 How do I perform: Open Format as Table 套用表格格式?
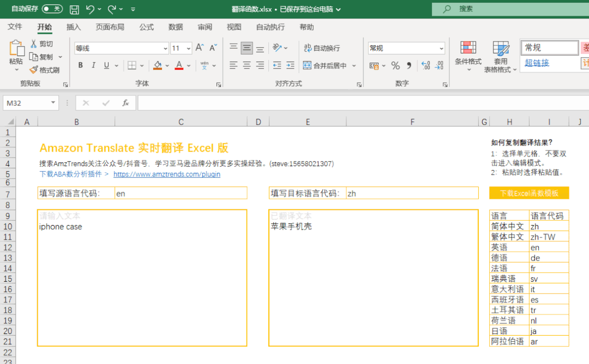[x=500, y=57]
